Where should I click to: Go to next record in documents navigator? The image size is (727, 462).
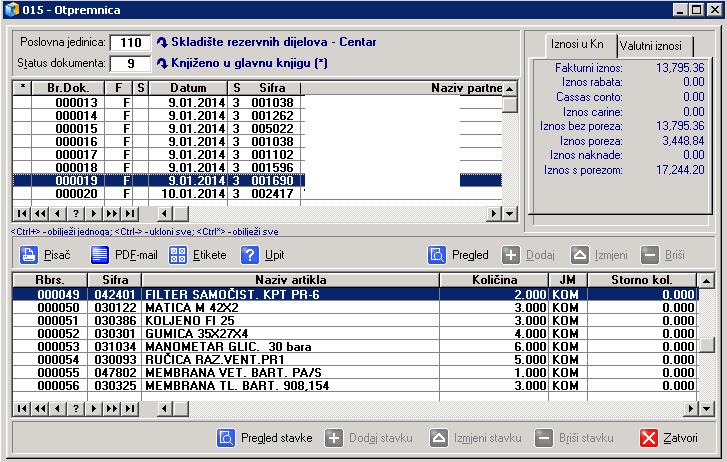click(x=94, y=213)
